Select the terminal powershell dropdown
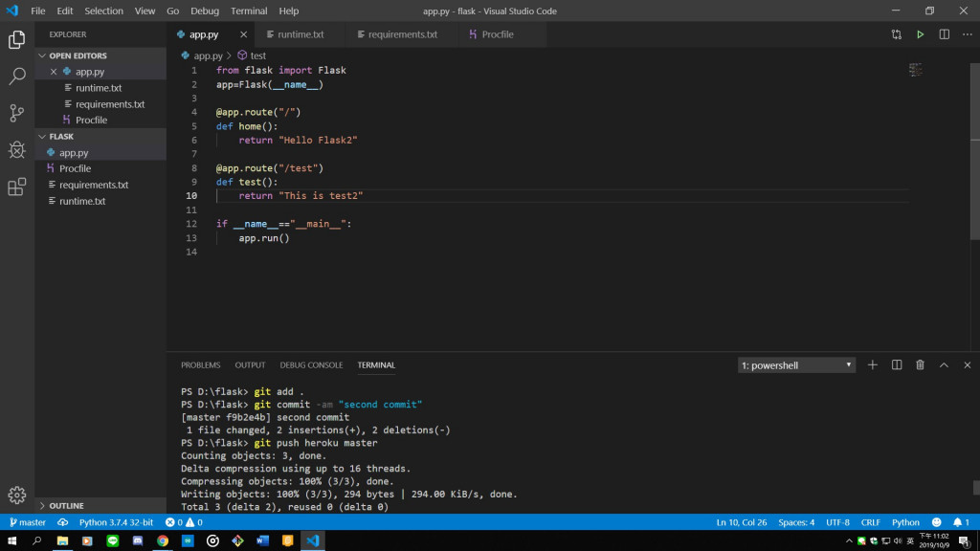980x551 pixels. coord(796,364)
